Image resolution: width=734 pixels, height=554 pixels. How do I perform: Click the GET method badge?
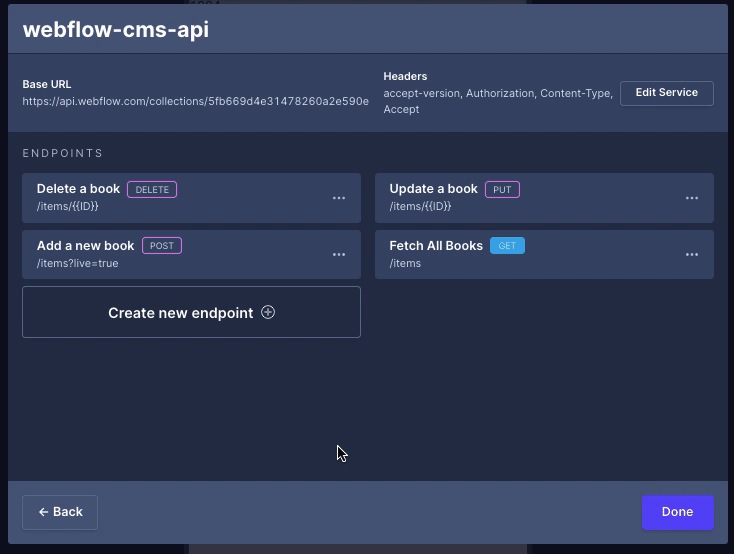(507, 245)
